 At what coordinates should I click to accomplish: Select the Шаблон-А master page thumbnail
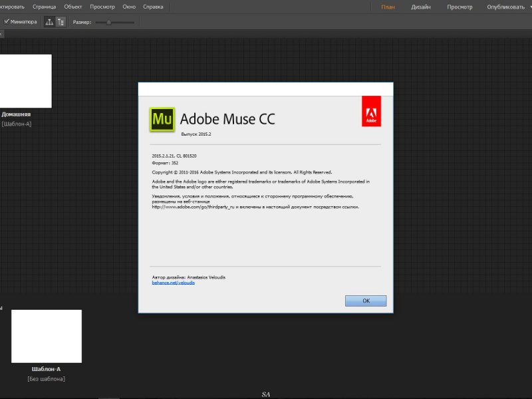(x=47, y=336)
